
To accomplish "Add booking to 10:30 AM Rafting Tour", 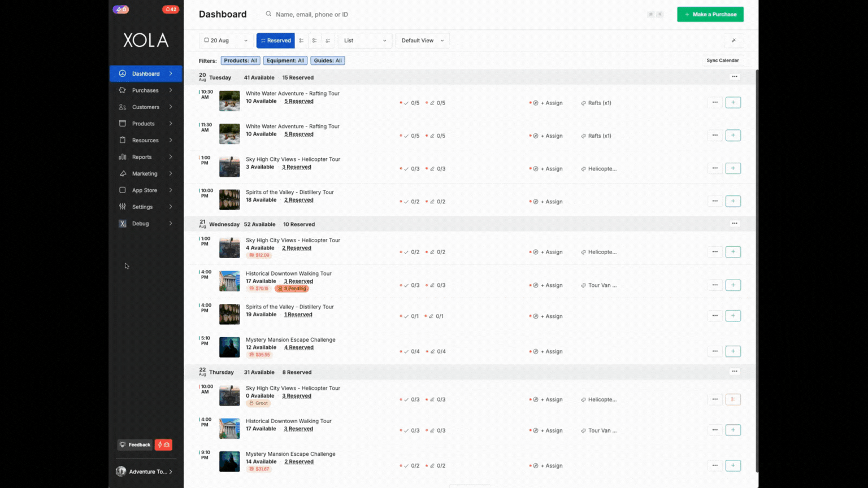I will 733,102.
